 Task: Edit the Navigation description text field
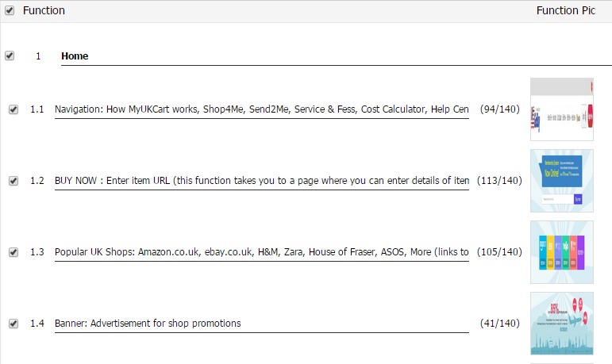262,109
